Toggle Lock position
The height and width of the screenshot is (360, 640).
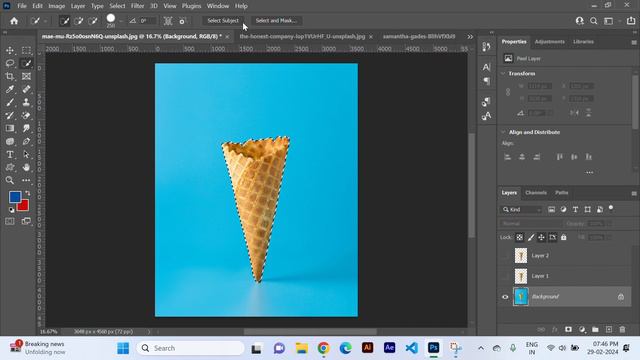(541, 237)
